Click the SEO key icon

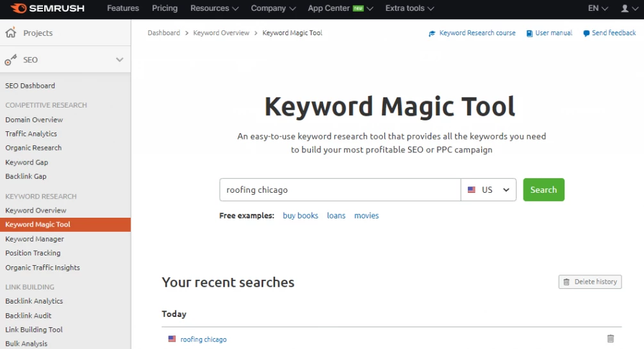pyautogui.click(x=11, y=60)
